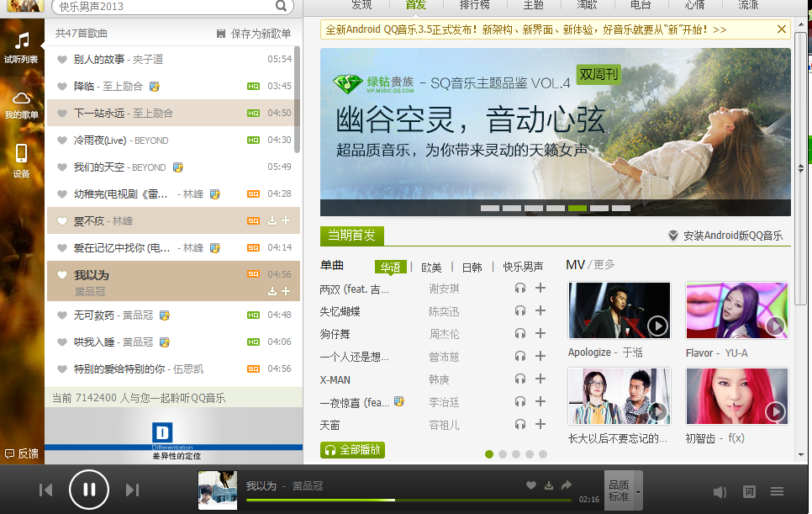Seek on the playback progress bar
This screenshot has height=514, width=812.
coord(409,500)
